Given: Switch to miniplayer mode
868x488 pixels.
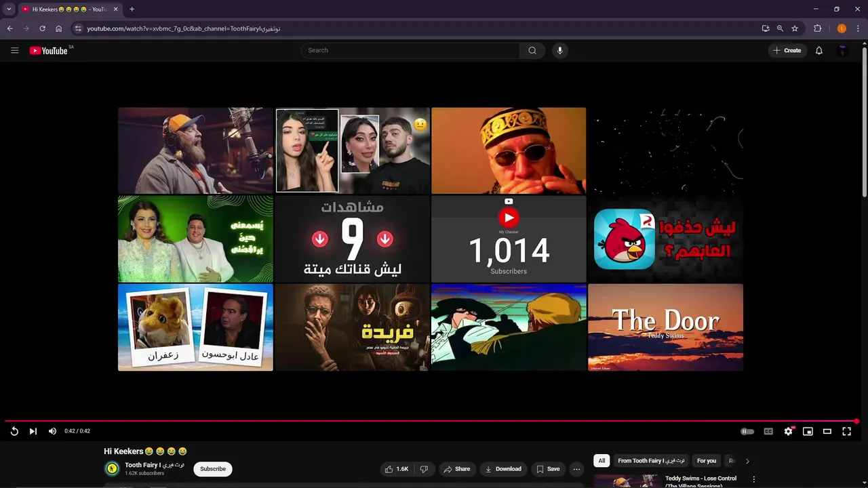Looking at the screenshot, I should point(808,431).
